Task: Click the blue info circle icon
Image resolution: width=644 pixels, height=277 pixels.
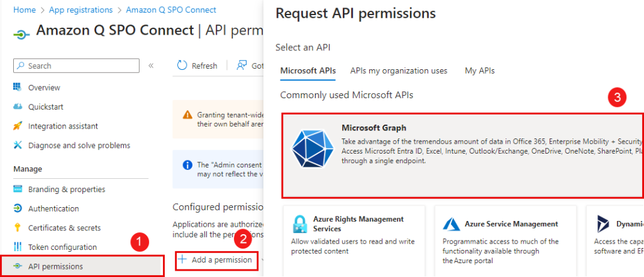Action: pyautogui.click(x=187, y=165)
